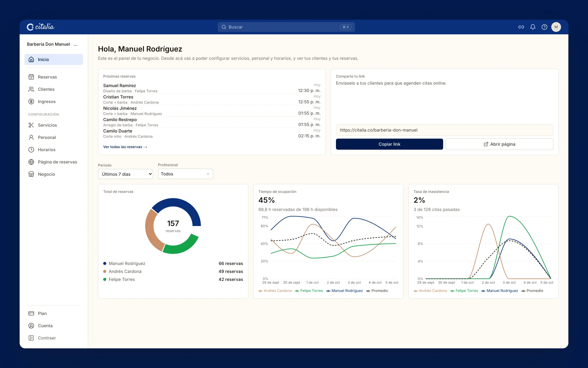Open Samuel Ramírez reservation row

(212, 88)
